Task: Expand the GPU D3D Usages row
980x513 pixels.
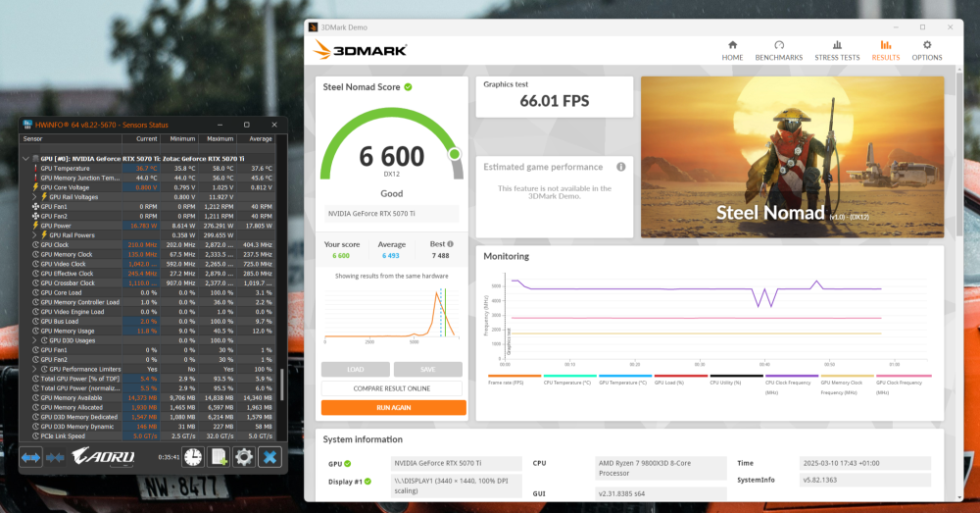Action: tap(35, 340)
